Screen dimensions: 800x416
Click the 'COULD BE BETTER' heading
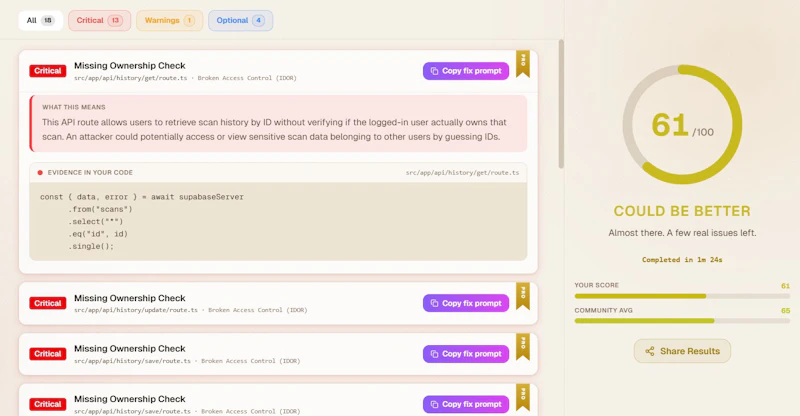point(682,211)
